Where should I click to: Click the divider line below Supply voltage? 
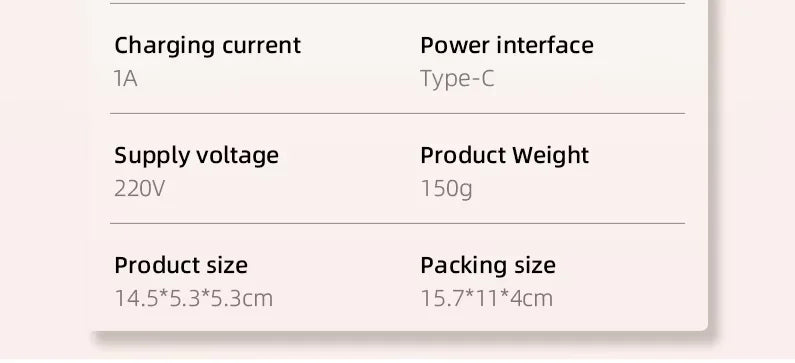tap(398, 223)
